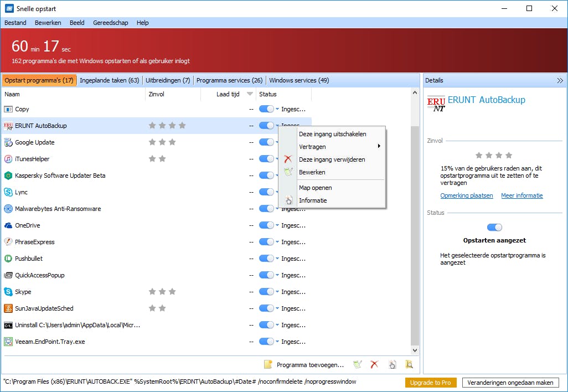Click the Informatie hand icon in context menu
The height and width of the screenshot is (392, 568).
pyautogui.click(x=288, y=200)
